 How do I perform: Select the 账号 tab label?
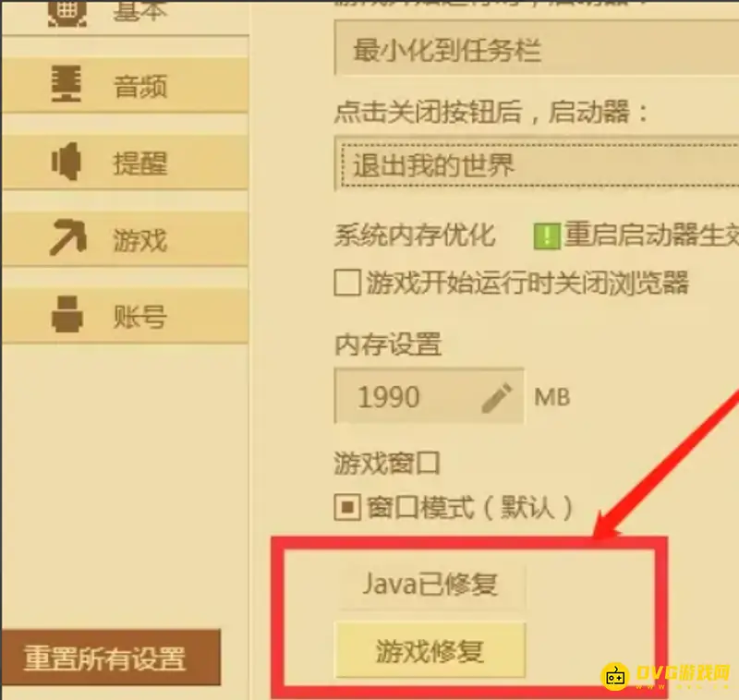click(140, 316)
